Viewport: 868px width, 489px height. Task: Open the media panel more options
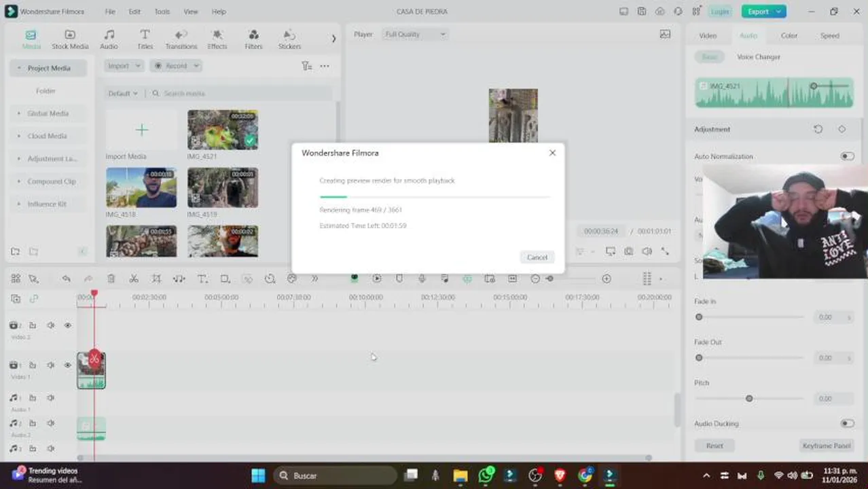325,66
